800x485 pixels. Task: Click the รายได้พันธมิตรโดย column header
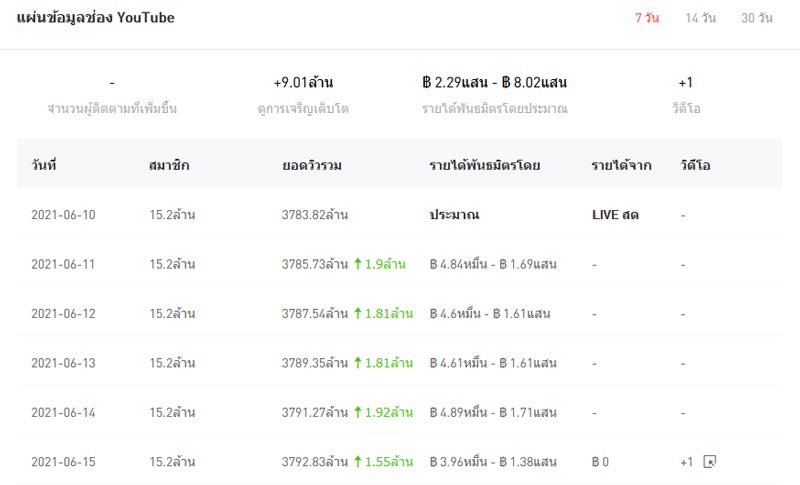point(485,165)
